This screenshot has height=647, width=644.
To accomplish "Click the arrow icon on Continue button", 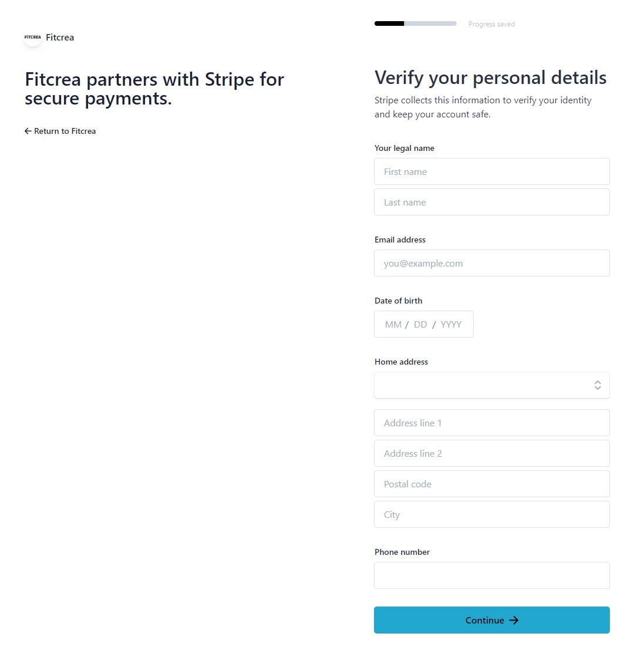I will [513, 621].
